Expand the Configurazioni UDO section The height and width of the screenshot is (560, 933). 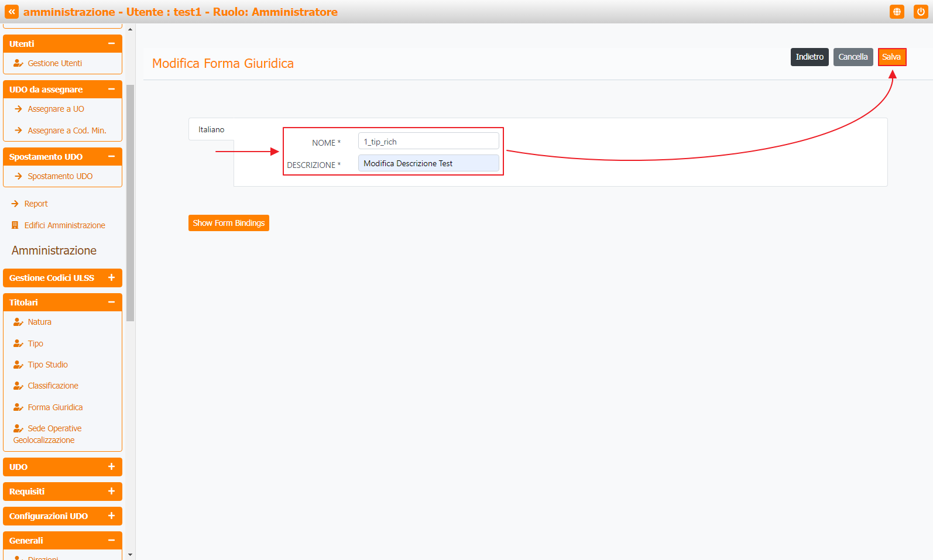pos(111,516)
